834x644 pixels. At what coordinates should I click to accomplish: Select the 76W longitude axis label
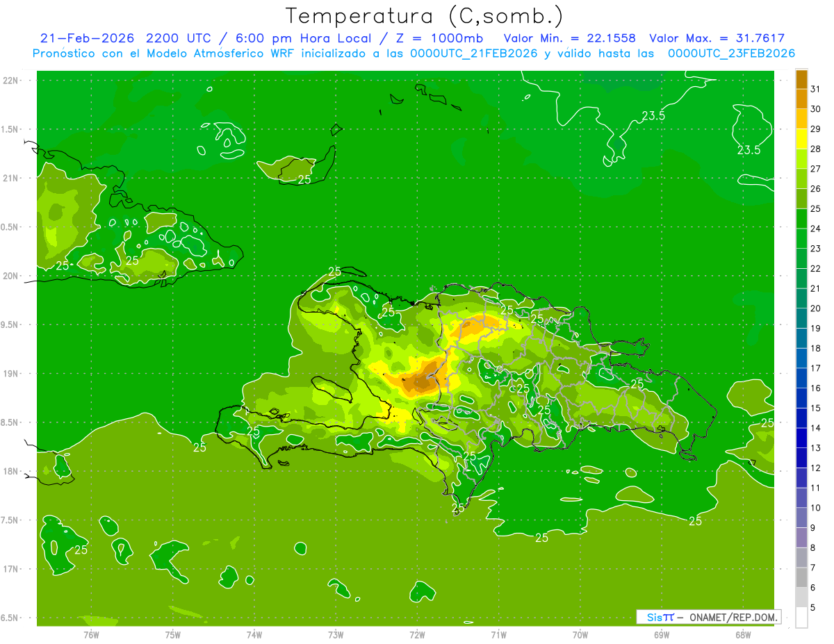[x=91, y=634]
